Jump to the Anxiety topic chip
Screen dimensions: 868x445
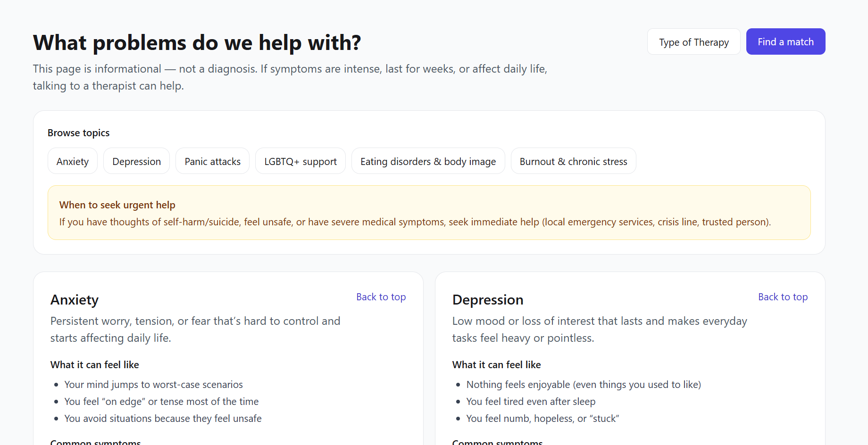pyautogui.click(x=73, y=161)
